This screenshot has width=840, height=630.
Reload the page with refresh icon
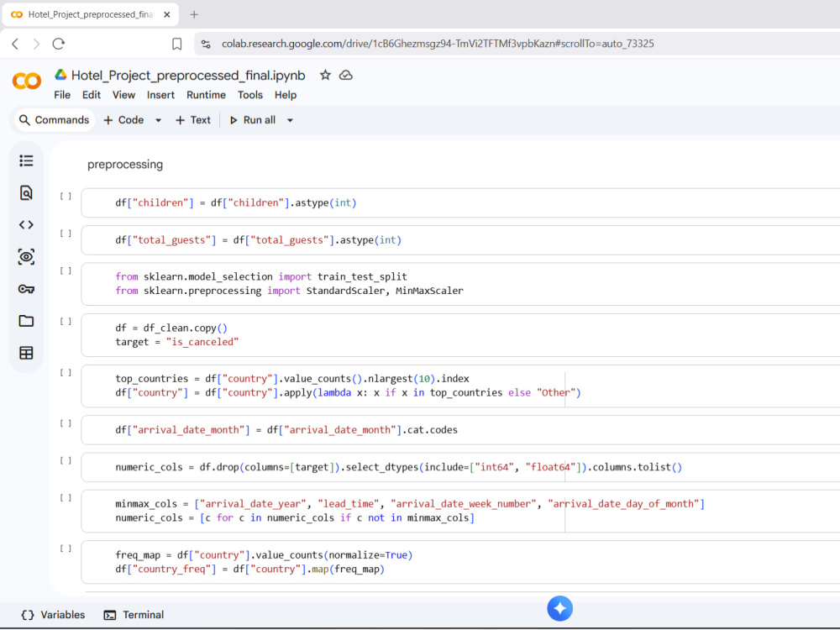coord(59,44)
